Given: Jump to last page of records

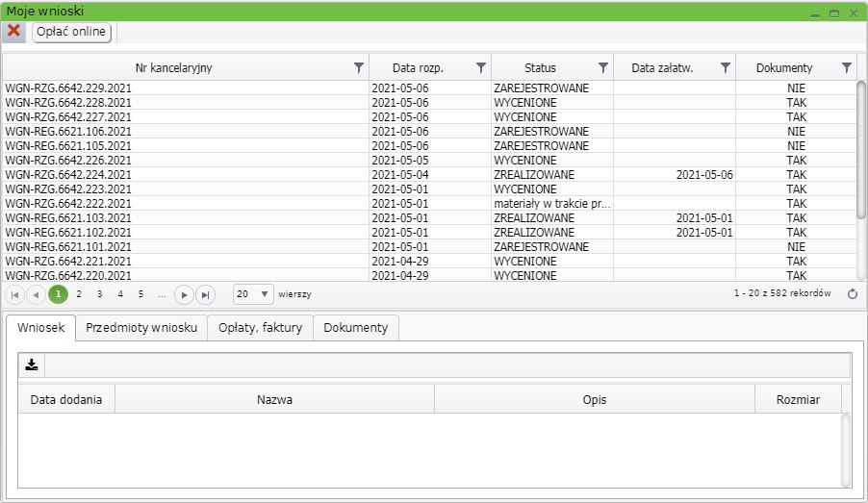Looking at the screenshot, I should click(x=204, y=294).
